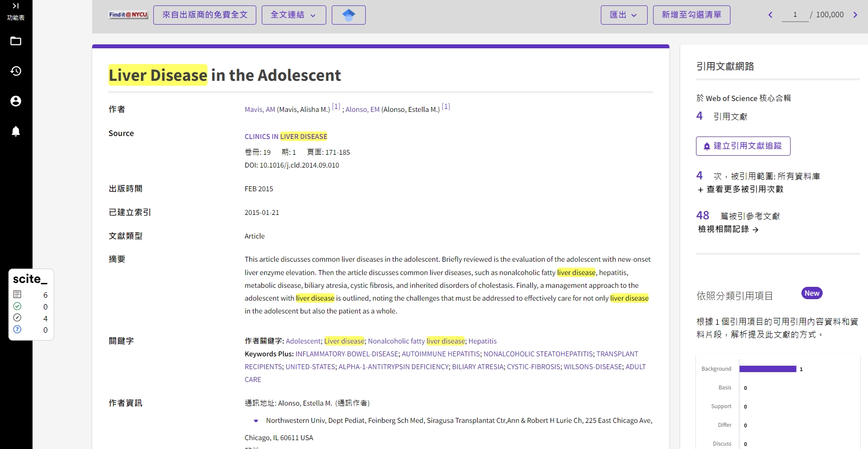
Task: Click 4 次 被引用 count number
Action: tap(699, 175)
